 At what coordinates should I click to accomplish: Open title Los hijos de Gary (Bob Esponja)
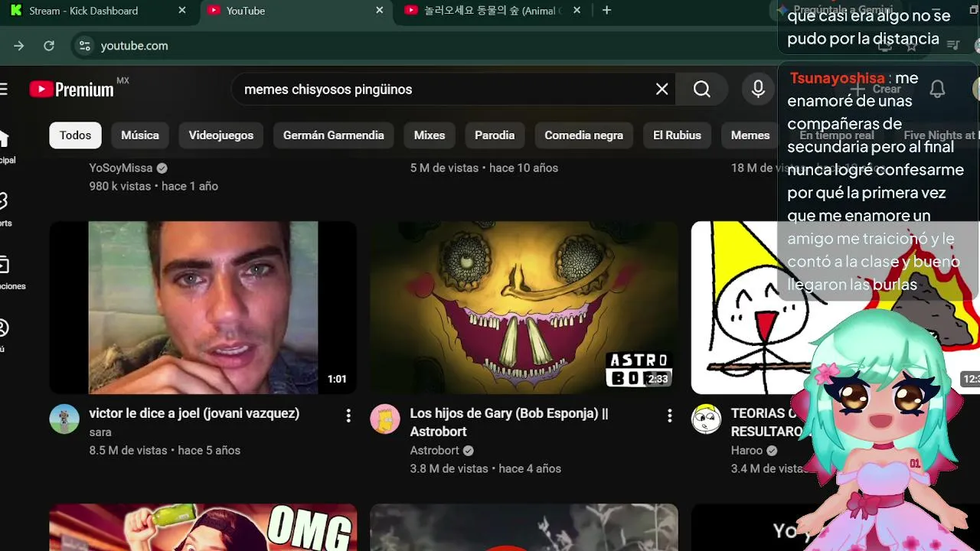(x=509, y=422)
